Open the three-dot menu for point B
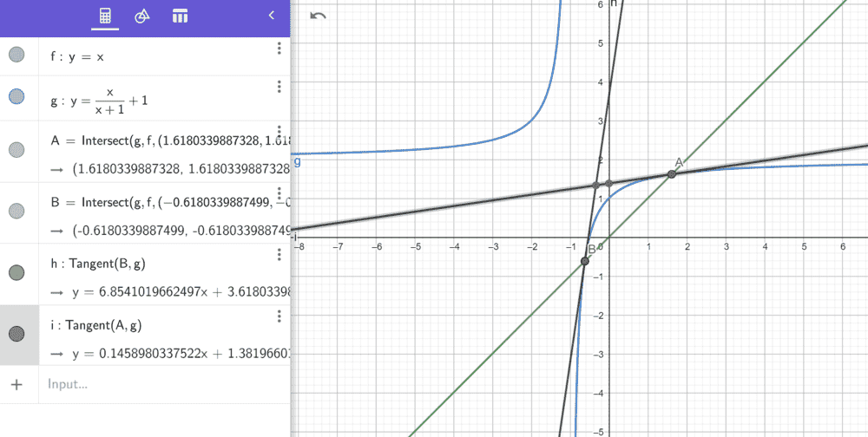The width and height of the screenshot is (868, 437). click(x=279, y=193)
